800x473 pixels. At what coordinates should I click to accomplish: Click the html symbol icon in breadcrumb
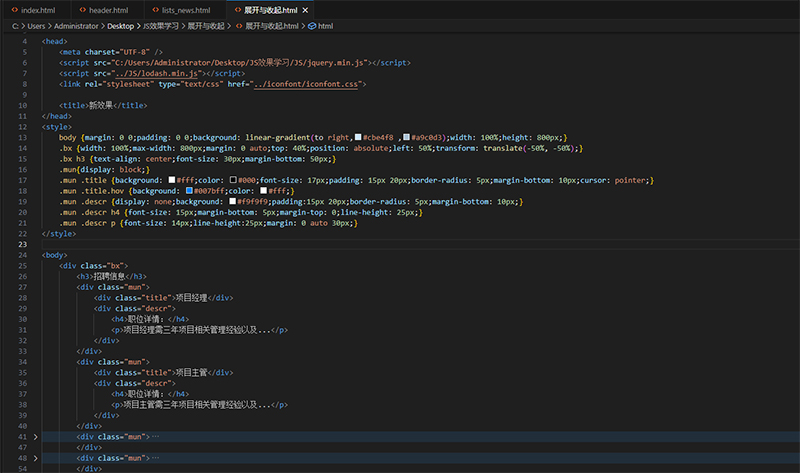pos(312,26)
